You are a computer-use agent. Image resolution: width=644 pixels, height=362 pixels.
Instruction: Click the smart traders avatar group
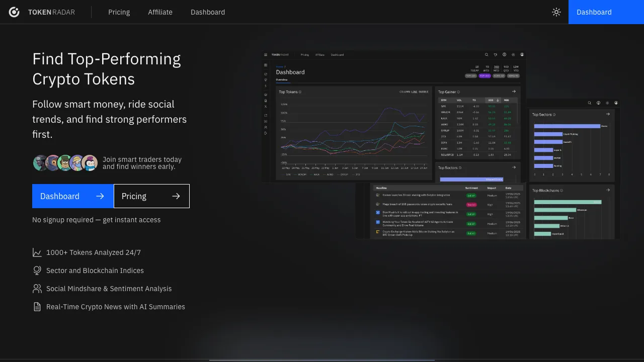tap(64, 163)
